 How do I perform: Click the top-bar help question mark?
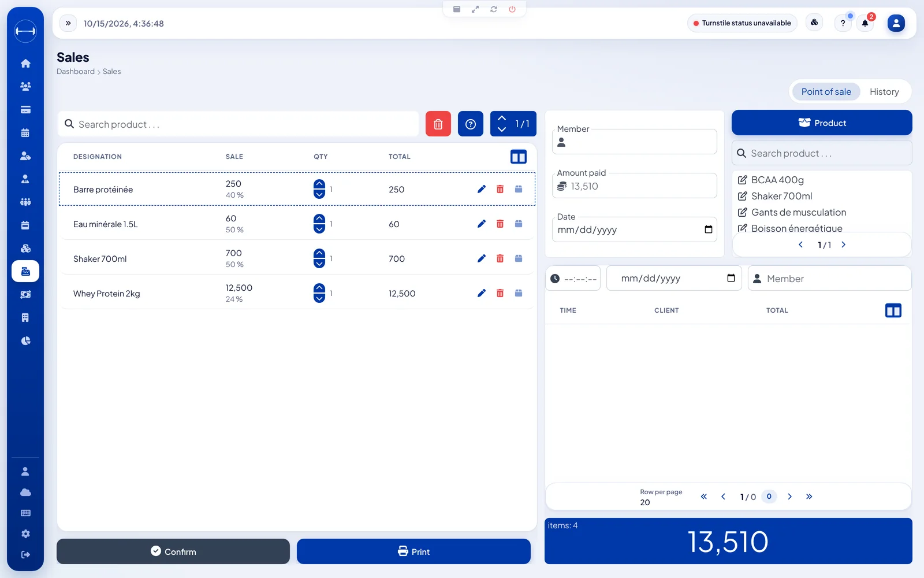843,23
